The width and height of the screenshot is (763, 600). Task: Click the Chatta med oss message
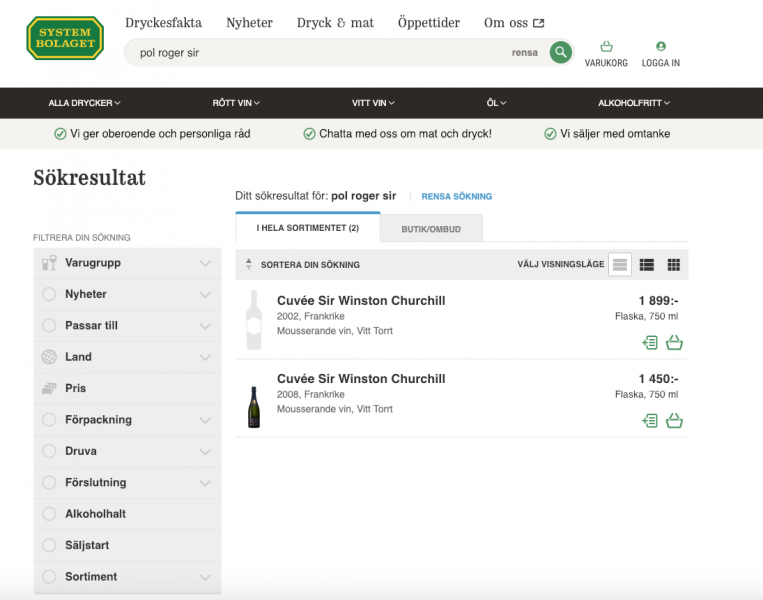[405, 134]
